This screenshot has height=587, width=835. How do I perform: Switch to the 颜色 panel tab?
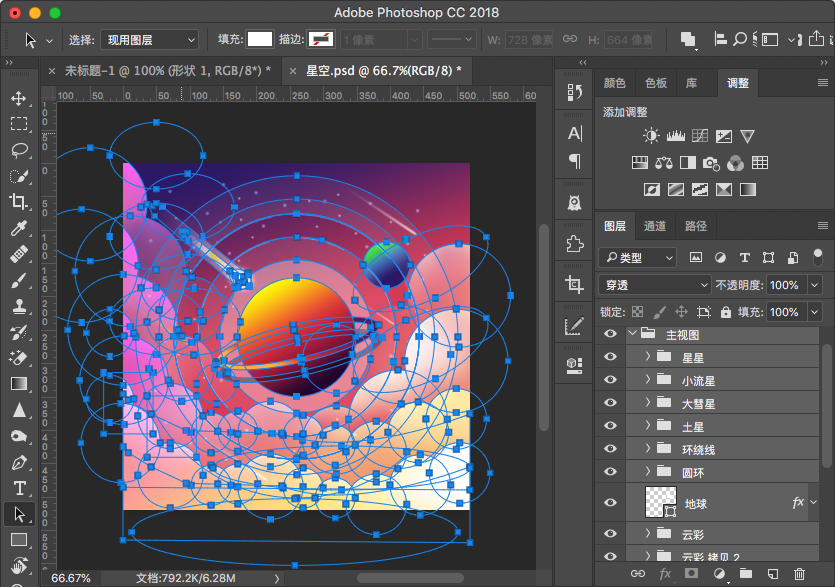point(615,83)
